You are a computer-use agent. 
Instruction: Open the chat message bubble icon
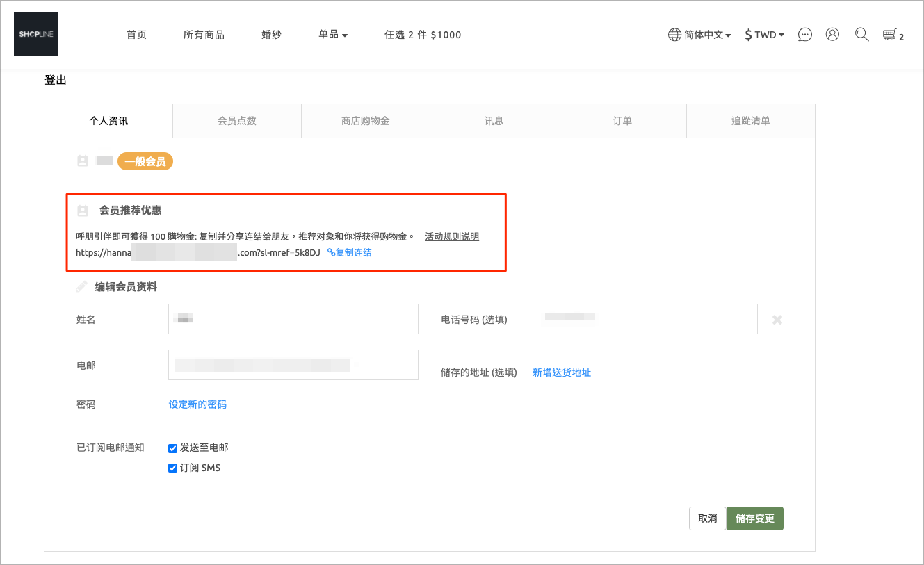(804, 35)
